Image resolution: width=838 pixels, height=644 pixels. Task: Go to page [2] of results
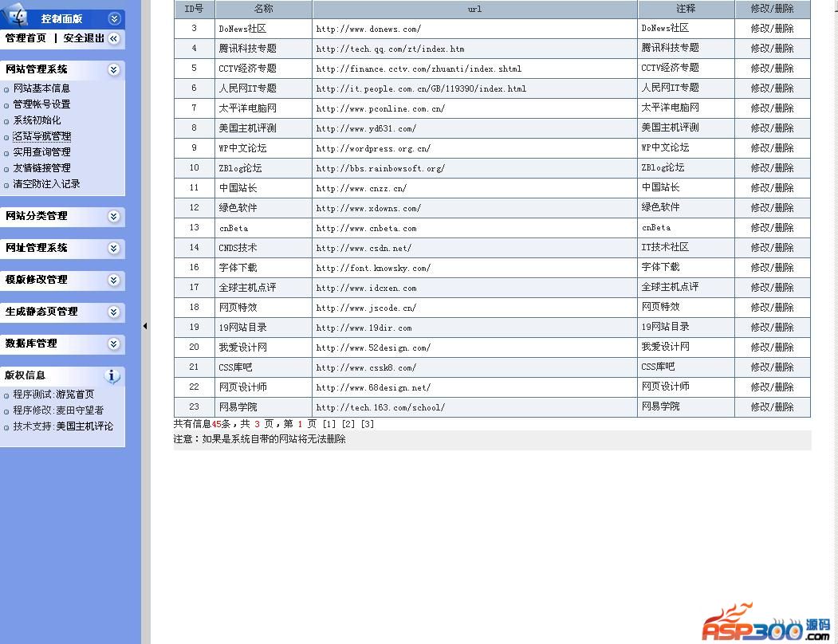[348, 424]
